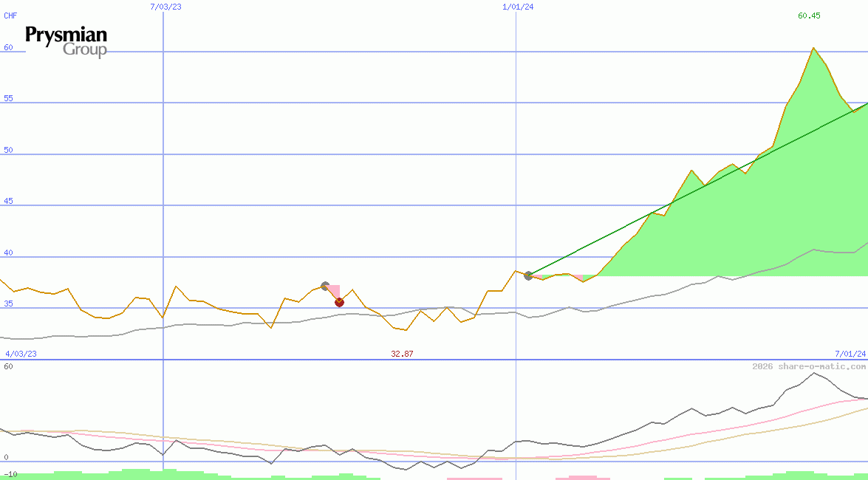This screenshot has width=868, height=480.
Task: Click the 40 price axis label
Action: 8,253
